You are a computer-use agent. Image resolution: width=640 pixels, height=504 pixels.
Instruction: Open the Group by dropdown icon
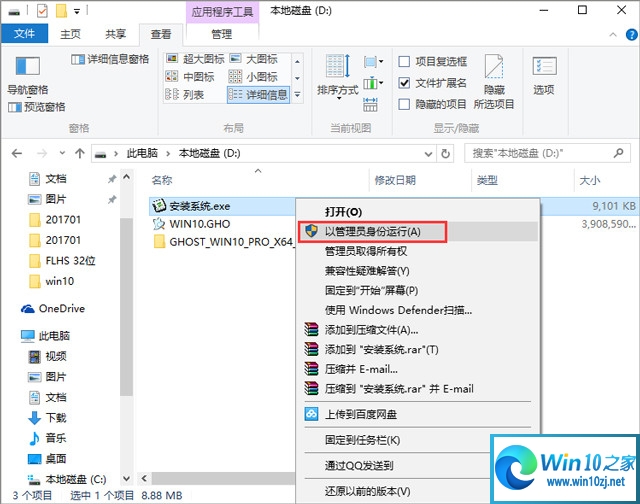[x=373, y=62]
